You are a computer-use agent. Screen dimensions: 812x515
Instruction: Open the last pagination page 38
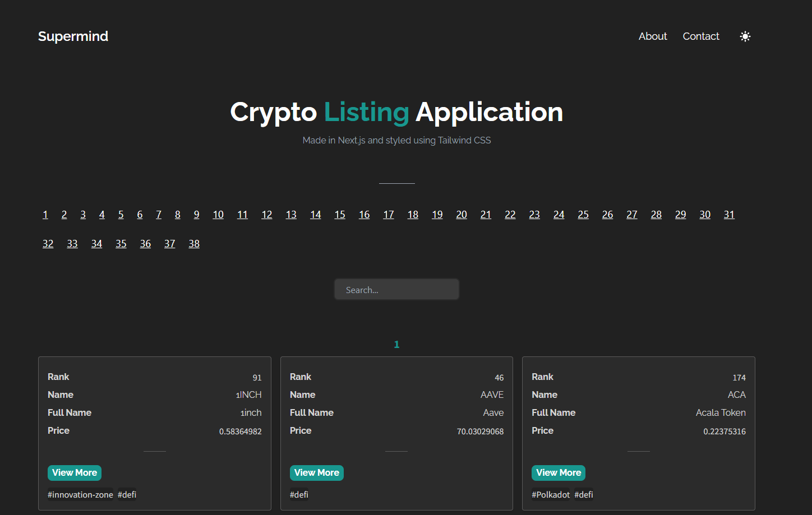click(194, 243)
